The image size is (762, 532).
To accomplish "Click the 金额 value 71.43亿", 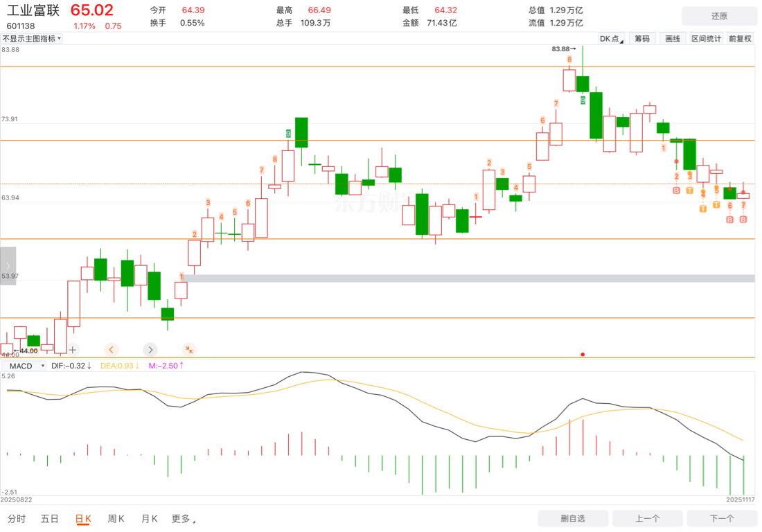I will click(442, 23).
